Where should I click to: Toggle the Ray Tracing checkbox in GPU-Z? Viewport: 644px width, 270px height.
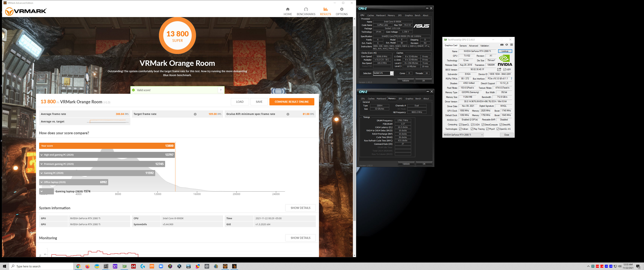point(472,129)
